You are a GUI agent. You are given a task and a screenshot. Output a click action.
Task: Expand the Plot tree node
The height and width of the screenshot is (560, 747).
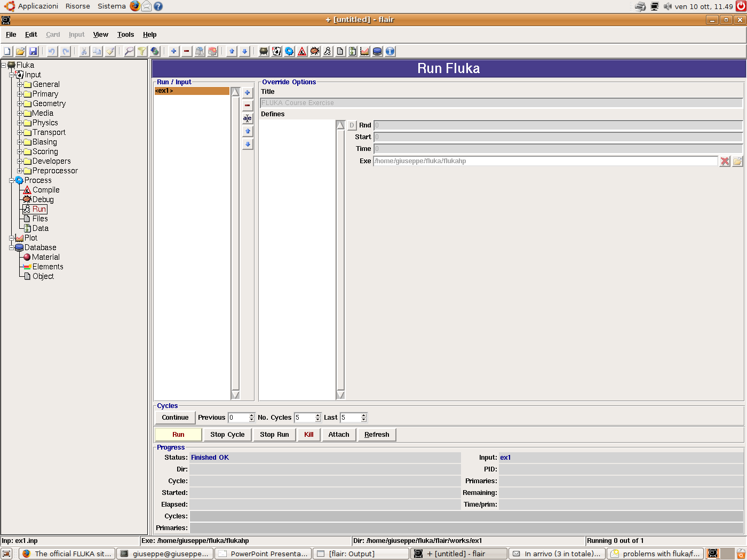(x=12, y=238)
